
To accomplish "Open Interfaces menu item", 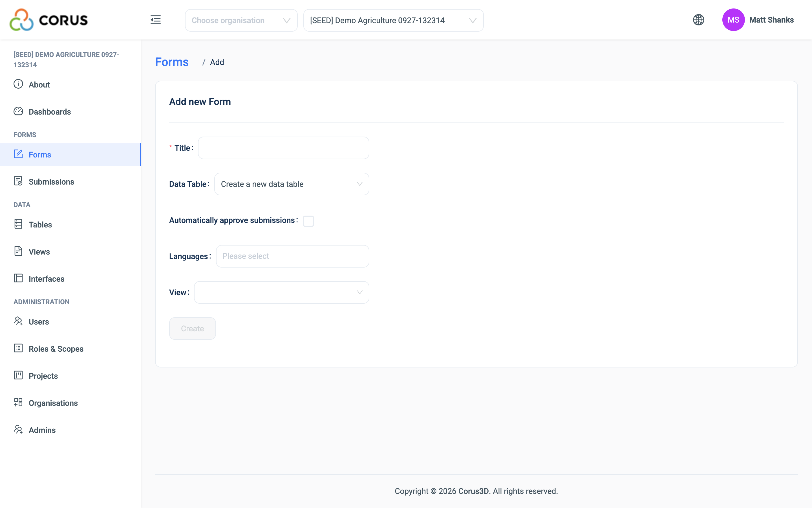I will [x=70, y=279].
